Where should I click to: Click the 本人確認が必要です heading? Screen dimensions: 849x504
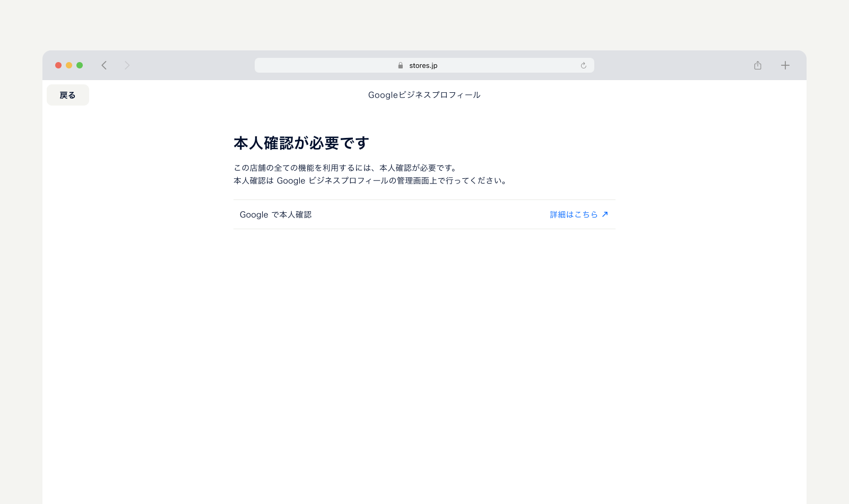pyautogui.click(x=301, y=143)
